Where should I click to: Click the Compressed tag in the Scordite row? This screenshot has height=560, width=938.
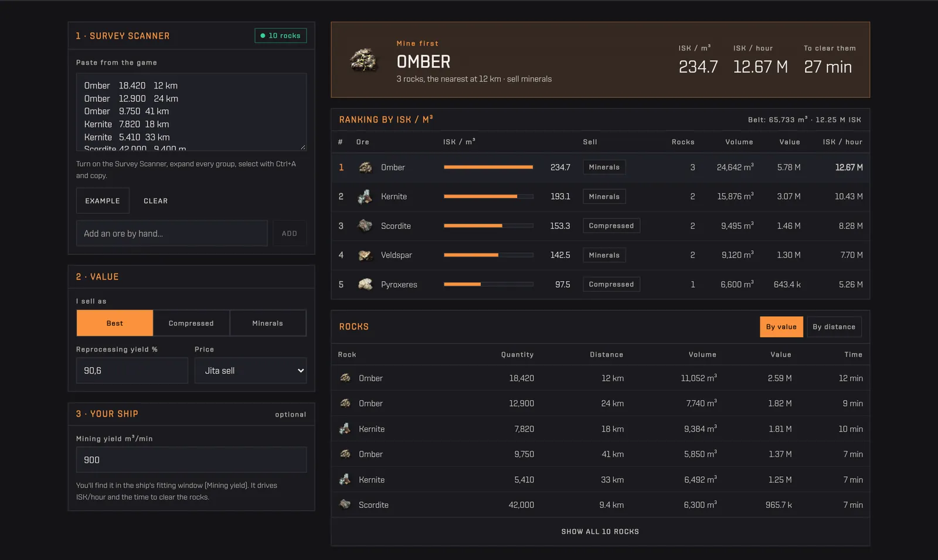pos(611,226)
